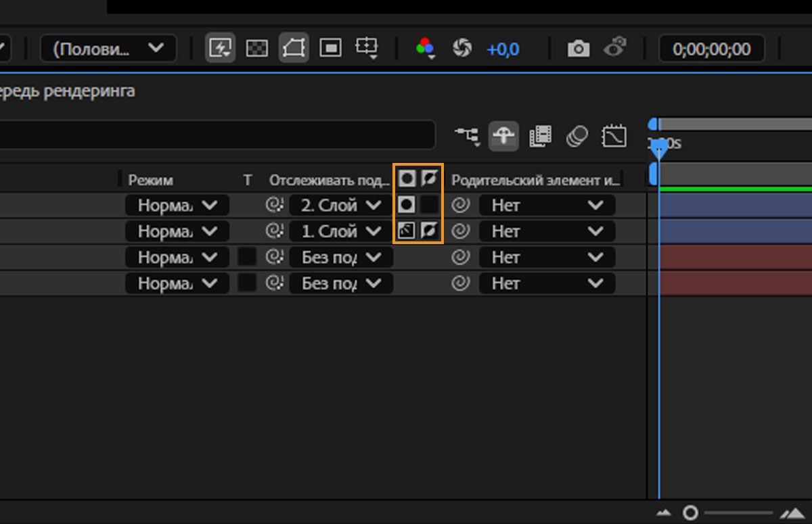
Task: Click the Отслеживать под... column header
Action: tap(330, 180)
